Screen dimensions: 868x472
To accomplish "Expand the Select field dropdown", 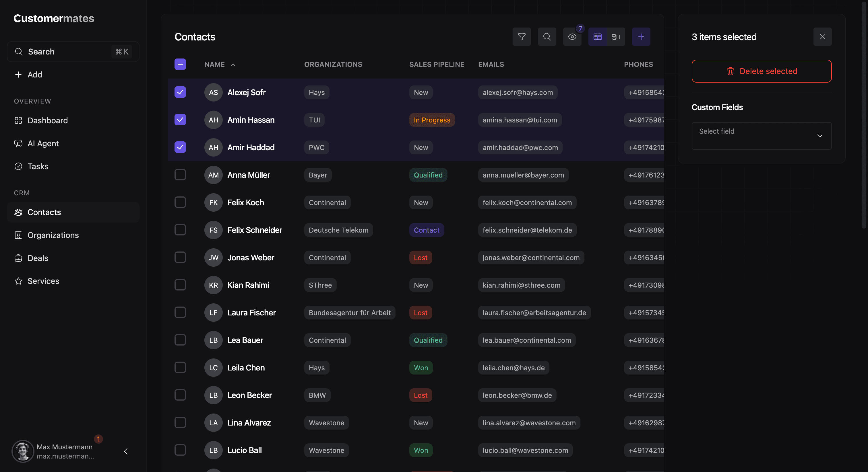I will coord(761,136).
